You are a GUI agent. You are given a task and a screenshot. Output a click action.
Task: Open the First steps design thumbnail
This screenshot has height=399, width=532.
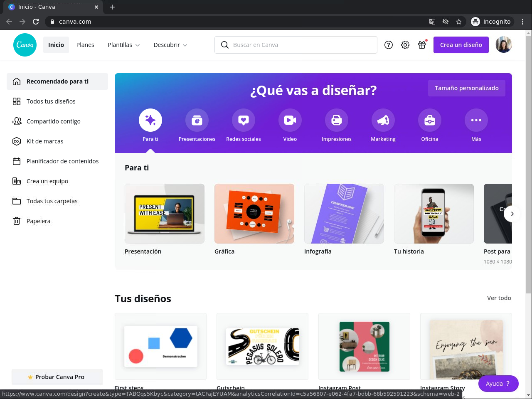[160, 346]
